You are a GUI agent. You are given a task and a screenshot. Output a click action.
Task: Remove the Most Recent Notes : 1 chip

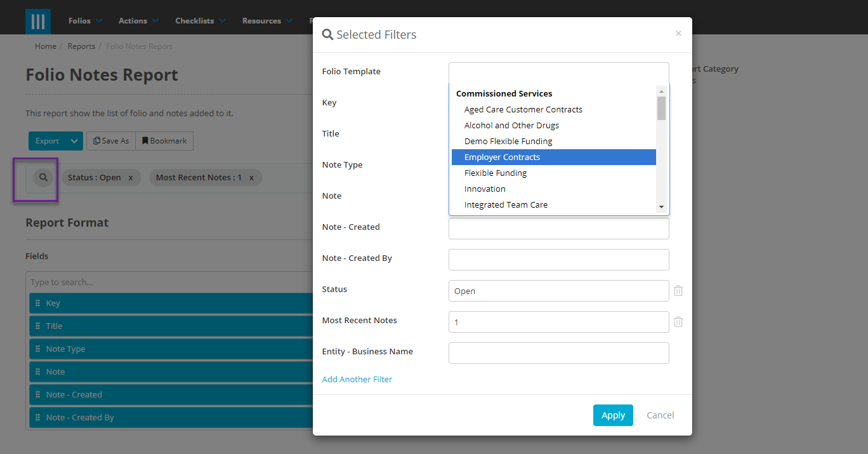point(252,177)
